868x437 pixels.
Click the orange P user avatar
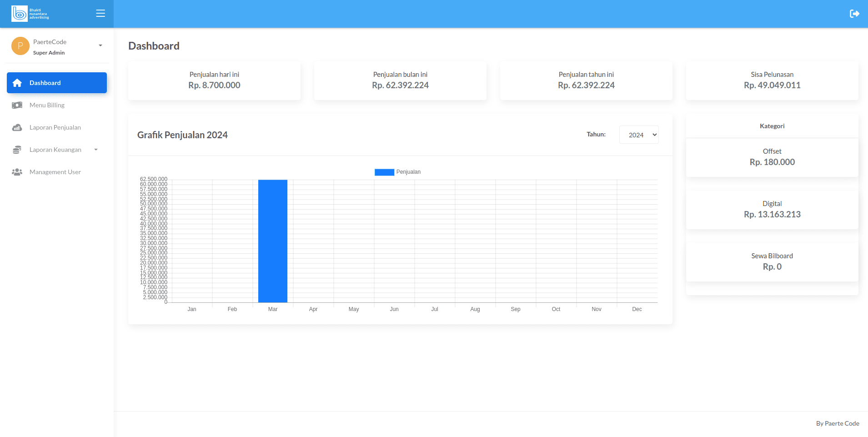[x=20, y=46]
